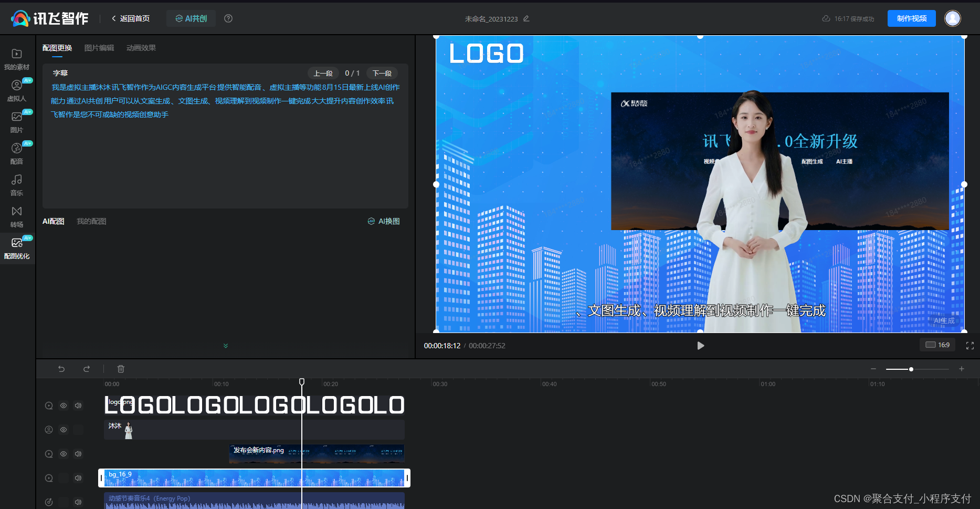Open the 配图优化 (image optimization) sidebar panel
The height and width of the screenshot is (509, 980).
17,248
